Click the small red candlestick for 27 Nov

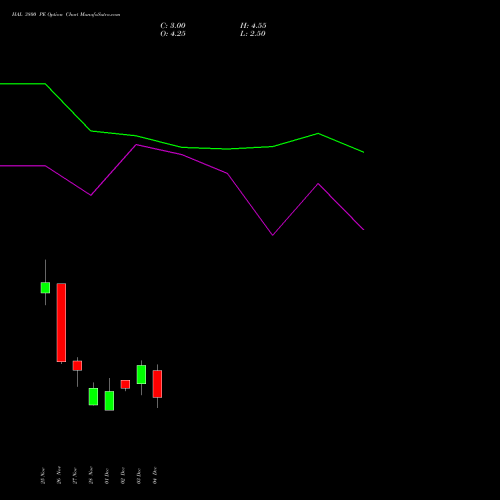(77, 366)
